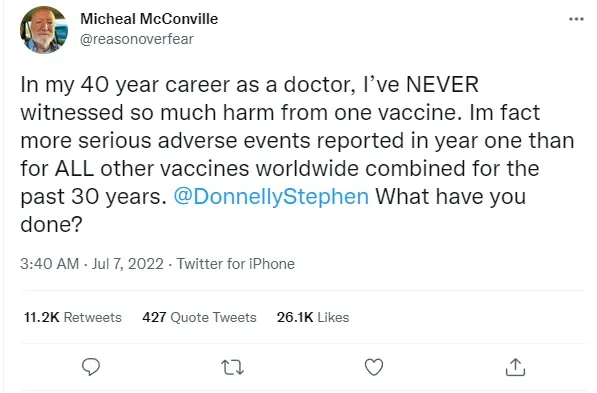The height and width of the screenshot is (393, 597).
Task: Click the word NEVER in the tweet
Action: tap(442, 84)
